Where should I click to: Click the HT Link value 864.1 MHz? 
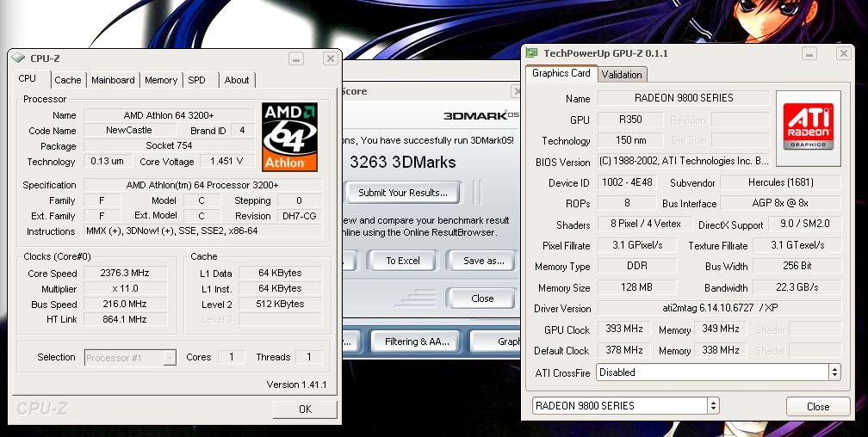pos(125,319)
